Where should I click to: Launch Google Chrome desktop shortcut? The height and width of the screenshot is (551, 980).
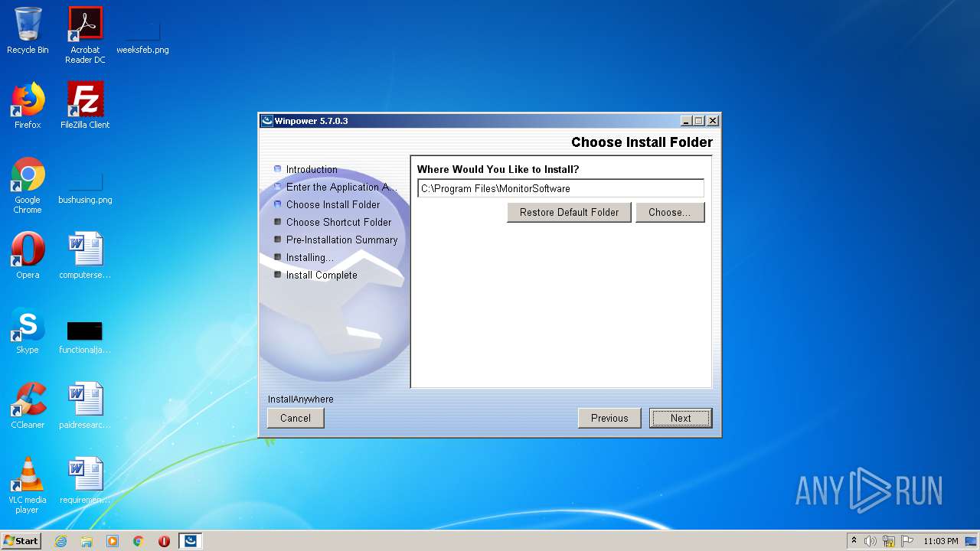click(28, 186)
